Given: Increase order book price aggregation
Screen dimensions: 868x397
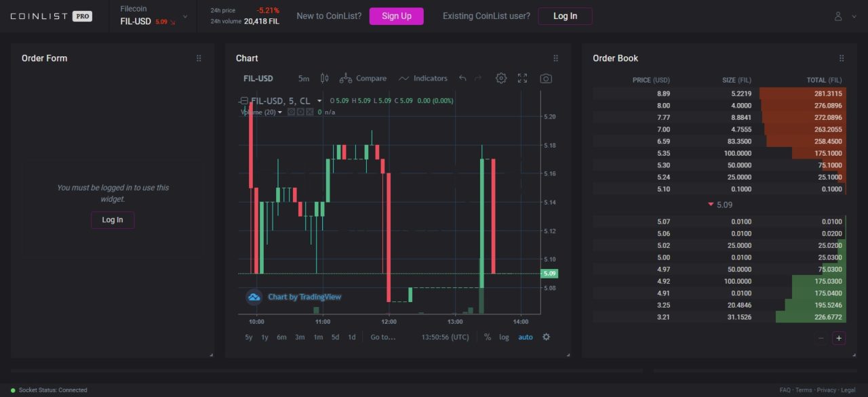Looking at the screenshot, I should pos(839,338).
